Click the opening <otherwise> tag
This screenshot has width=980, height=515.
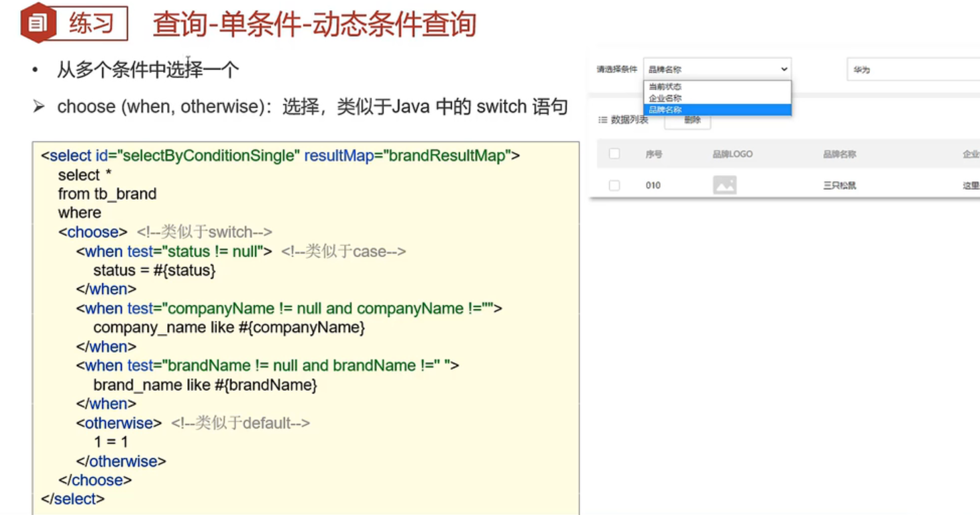tap(119, 423)
